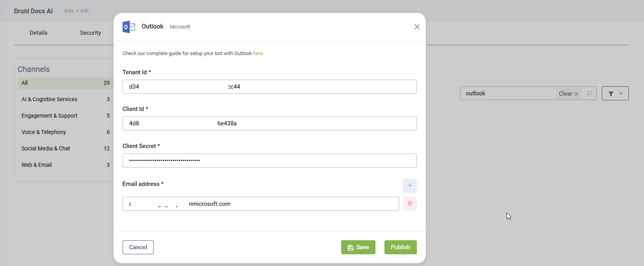Image resolution: width=644 pixels, height=266 pixels.
Task: Click the outlook search box
Action: pyautogui.click(x=507, y=94)
